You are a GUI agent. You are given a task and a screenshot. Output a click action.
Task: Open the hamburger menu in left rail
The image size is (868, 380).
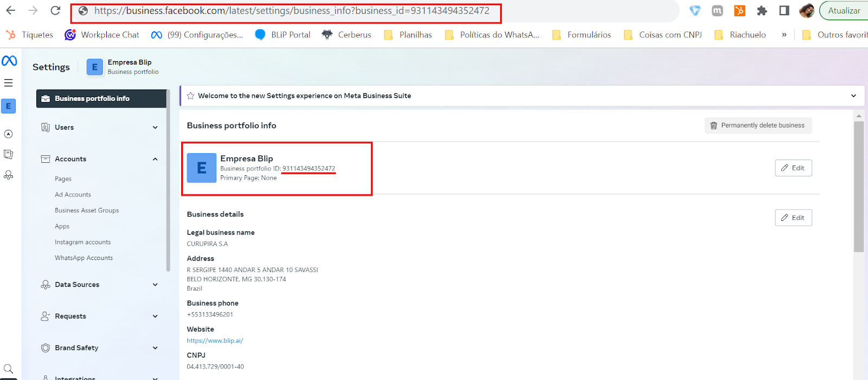point(8,83)
